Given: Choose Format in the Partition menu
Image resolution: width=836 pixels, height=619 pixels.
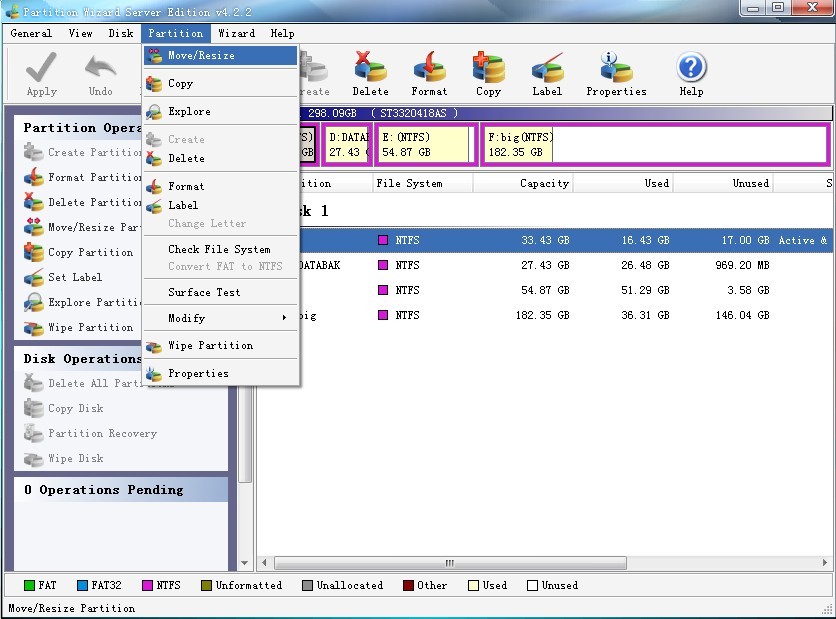Looking at the screenshot, I should (220, 186).
